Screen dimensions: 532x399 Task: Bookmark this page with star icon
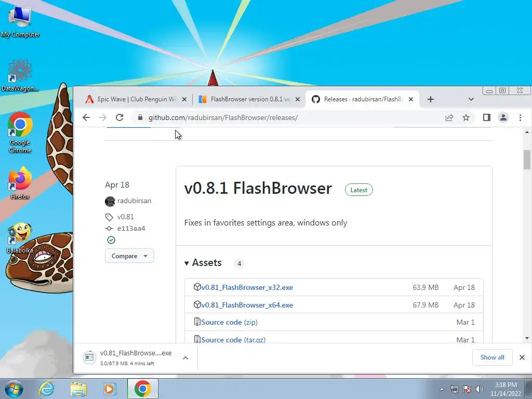(x=466, y=117)
